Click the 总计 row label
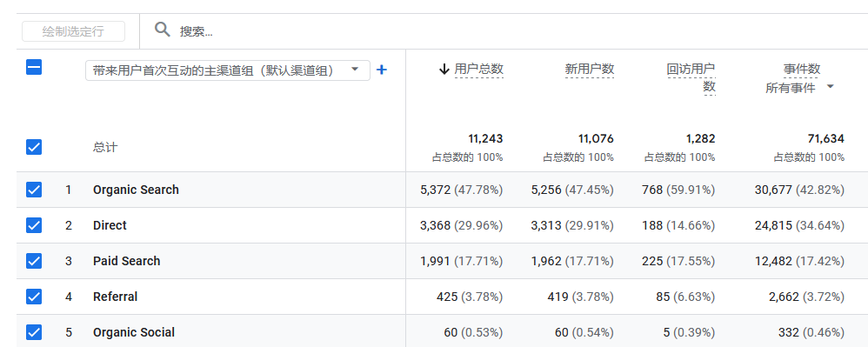 pyautogui.click(x=105, y=147)
